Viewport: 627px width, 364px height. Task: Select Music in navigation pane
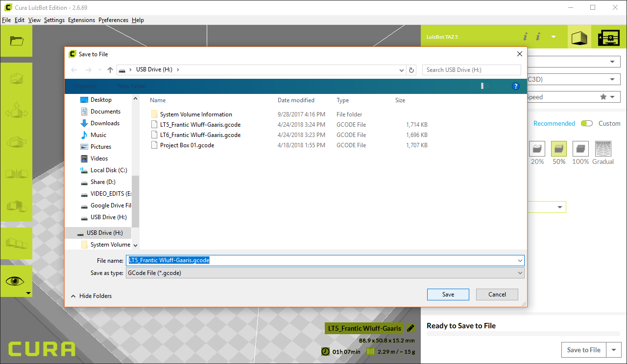pyautogui.click(x=98, y=135)
